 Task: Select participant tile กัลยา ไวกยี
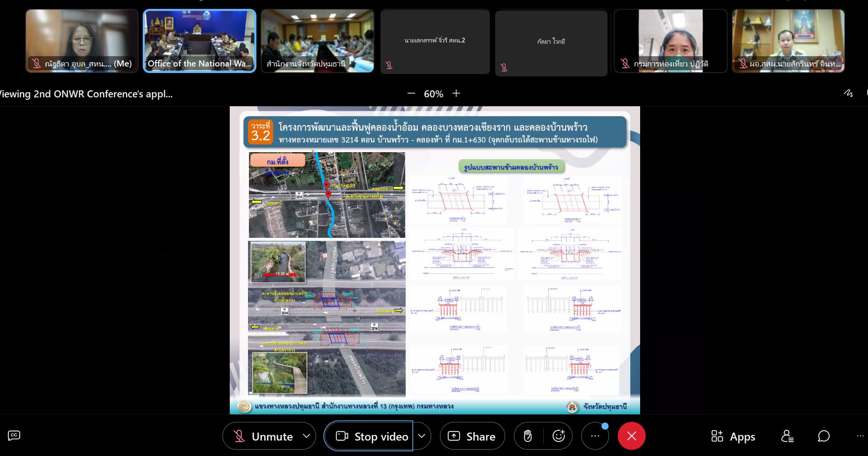pos(551,43)
